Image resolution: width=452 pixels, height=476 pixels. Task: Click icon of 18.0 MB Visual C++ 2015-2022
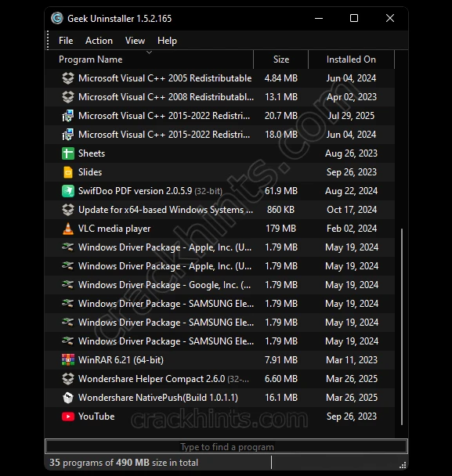click(x=68, y=135)
